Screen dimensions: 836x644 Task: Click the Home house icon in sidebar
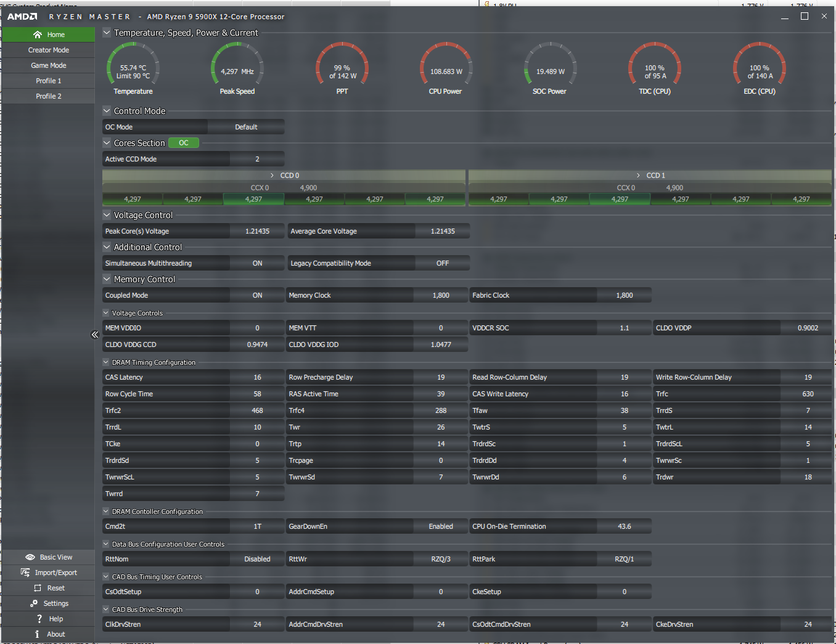point(38,35)
